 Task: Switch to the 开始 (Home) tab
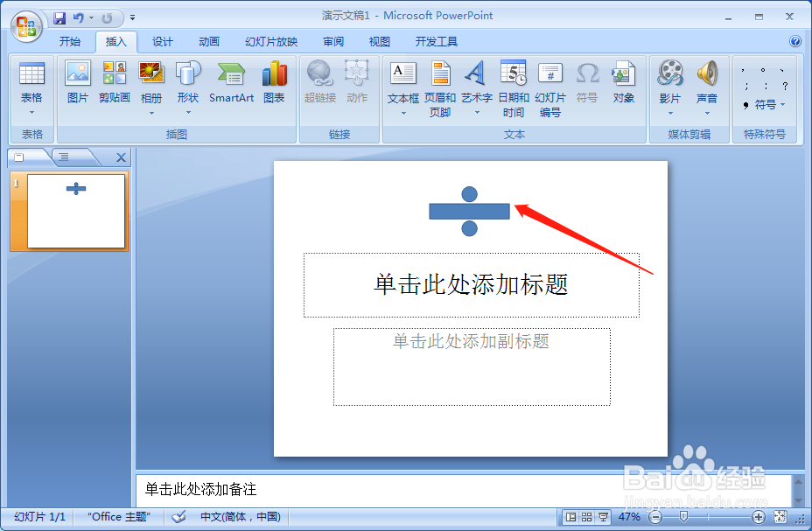pos(70,41)
